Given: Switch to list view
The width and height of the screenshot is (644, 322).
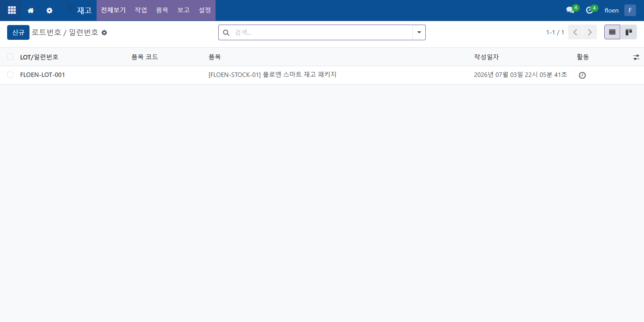Looking at the screenshot, I should (612, 32).
